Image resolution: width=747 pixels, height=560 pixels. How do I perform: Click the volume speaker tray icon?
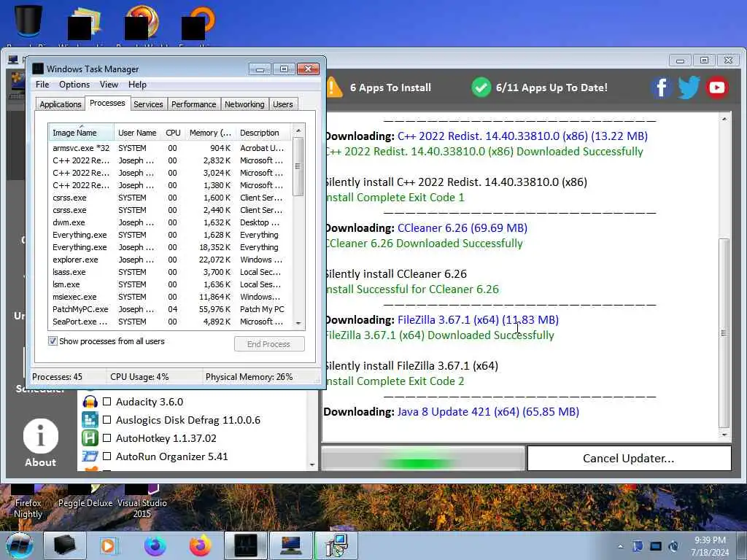click(x=673, y=546)
